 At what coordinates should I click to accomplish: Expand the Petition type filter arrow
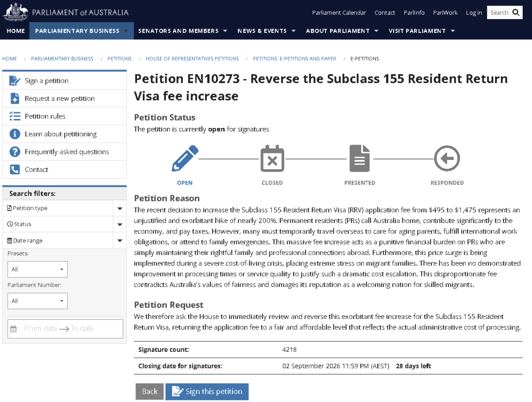tap(120, 209)
